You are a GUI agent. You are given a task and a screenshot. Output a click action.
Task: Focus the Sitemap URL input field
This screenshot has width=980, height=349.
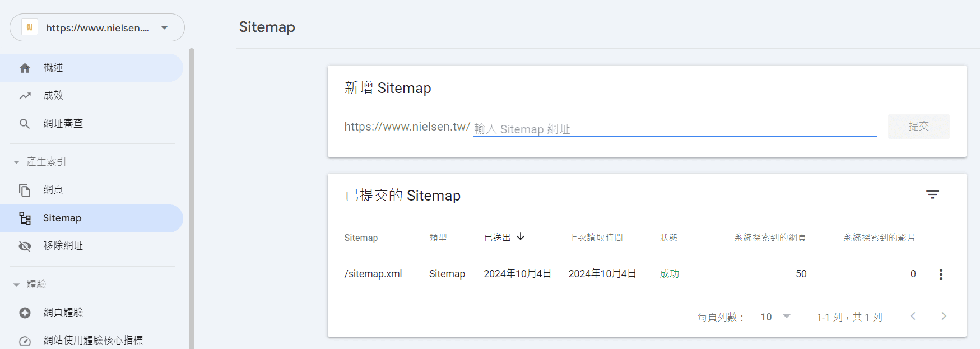pyautogui.click(x=675, y=128)
